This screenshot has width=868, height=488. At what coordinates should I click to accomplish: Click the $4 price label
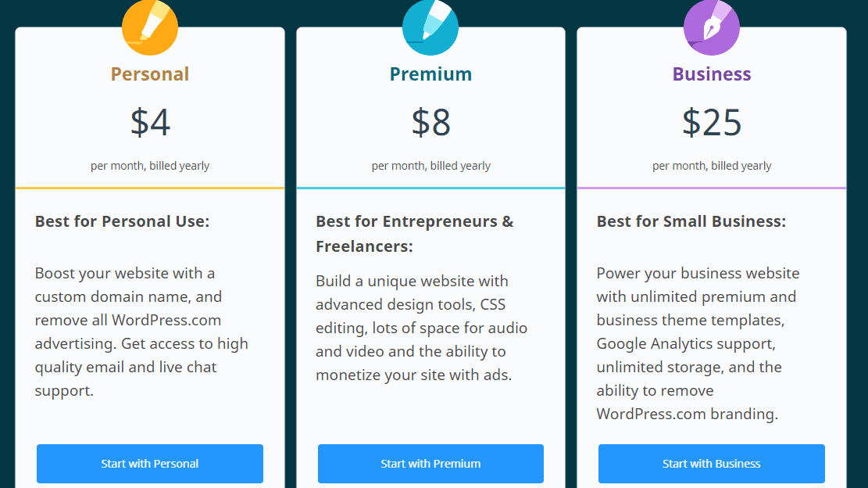(150, 123)
